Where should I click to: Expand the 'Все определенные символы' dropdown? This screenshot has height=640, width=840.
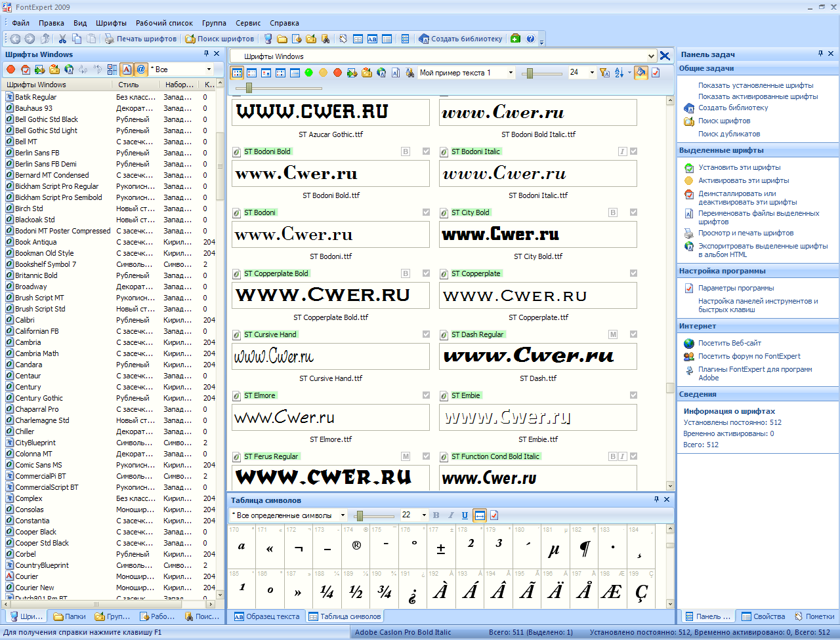(343, 515)
